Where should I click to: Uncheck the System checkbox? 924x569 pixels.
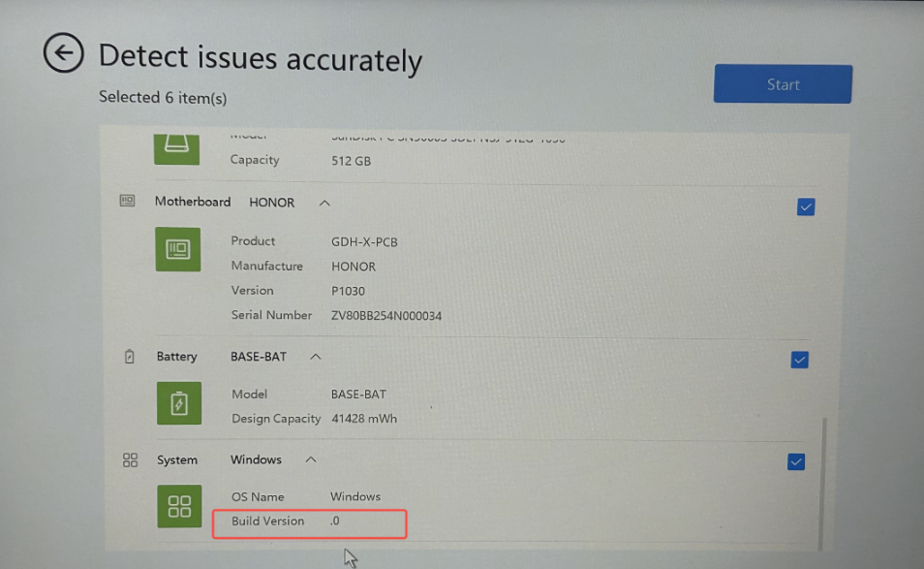pyautogui.click(x=796, y=461)
